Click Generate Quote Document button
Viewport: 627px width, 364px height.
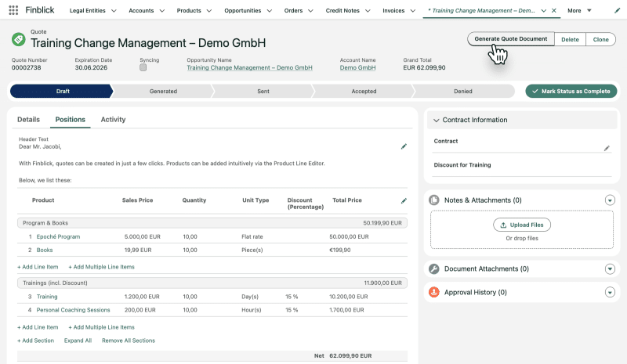tap(510, 38)
